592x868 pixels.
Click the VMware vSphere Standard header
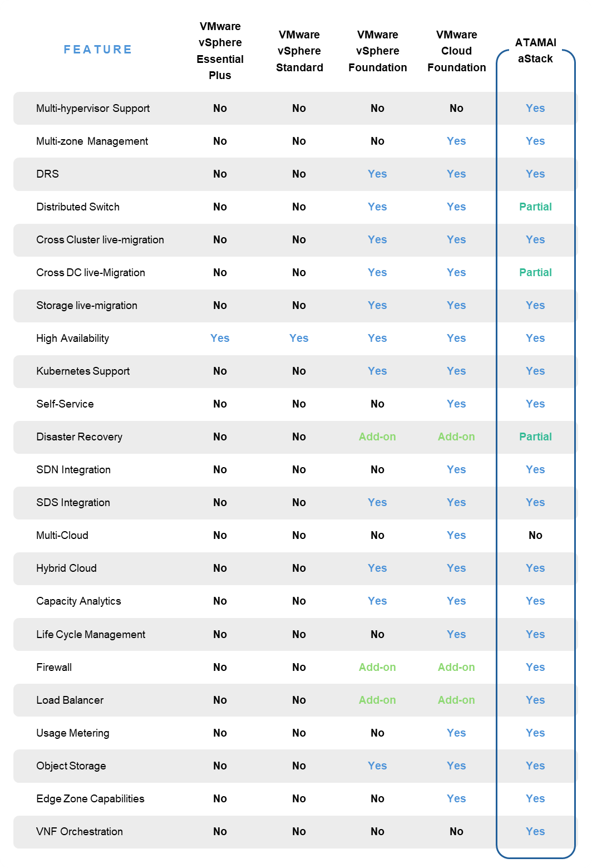pyautogui.click(x=299, y=51)
